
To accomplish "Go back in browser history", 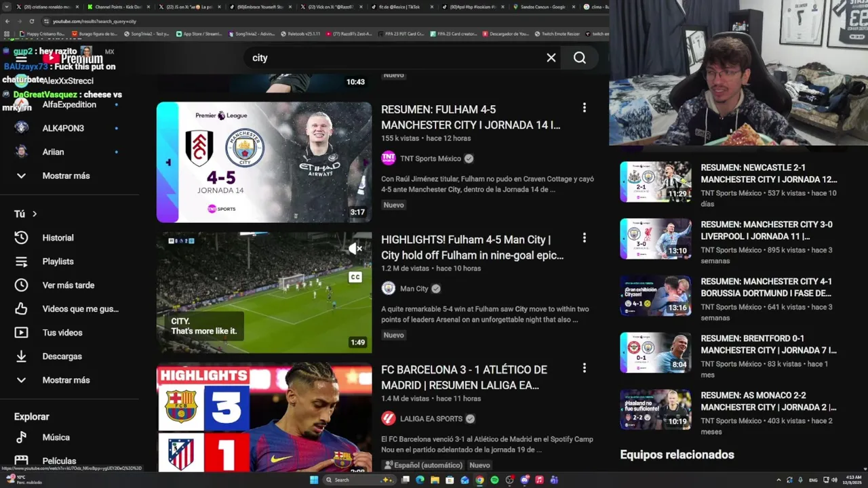I will 7,22.
